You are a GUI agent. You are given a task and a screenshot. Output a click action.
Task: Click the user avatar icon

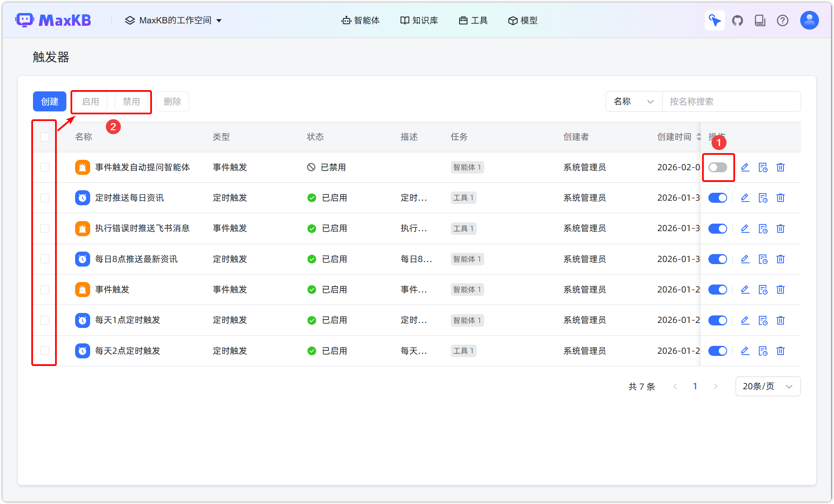coord(809,20)
